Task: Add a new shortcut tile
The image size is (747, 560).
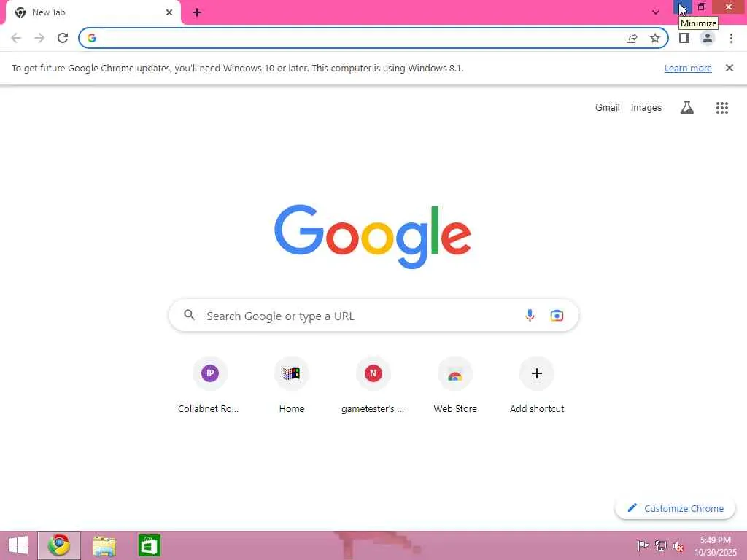Action: click(537, 385)
